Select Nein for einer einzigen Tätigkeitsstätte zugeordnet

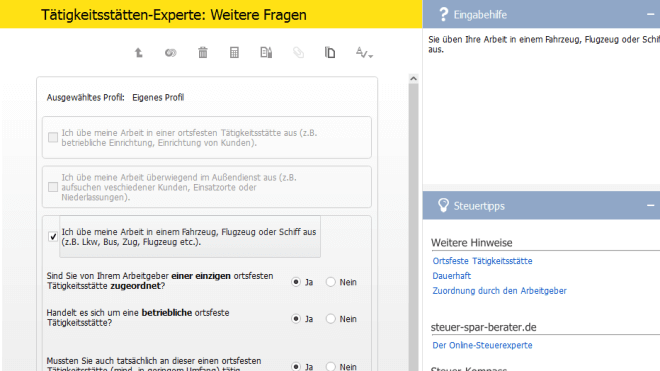click(x=331, y=282)
